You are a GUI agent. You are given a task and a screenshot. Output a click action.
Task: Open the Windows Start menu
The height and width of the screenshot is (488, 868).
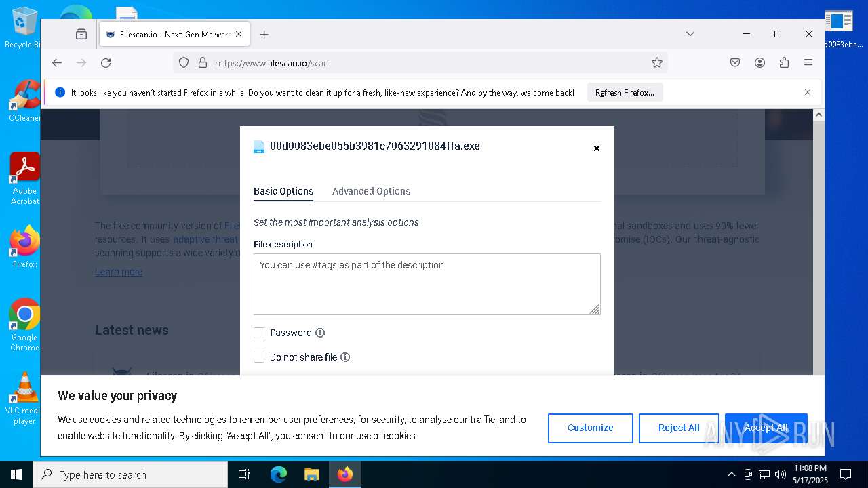coord(16,474)
